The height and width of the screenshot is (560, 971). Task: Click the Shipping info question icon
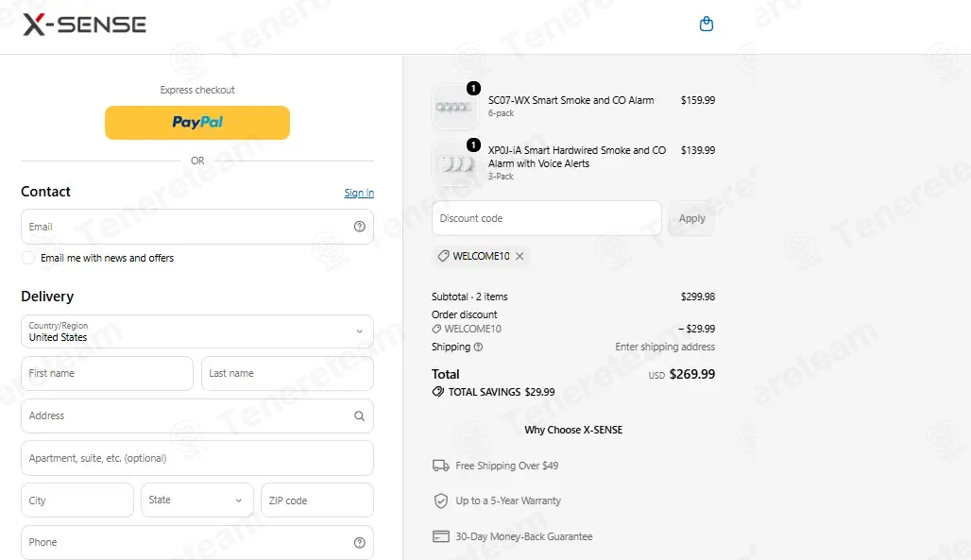pyautogui.click(x=478, y=347)
